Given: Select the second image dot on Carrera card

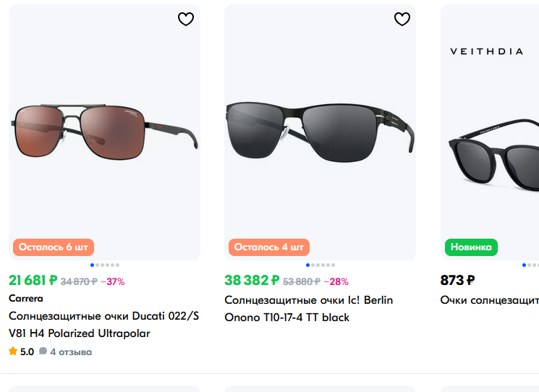Looking at the screenshot, I should click(97, 265).
